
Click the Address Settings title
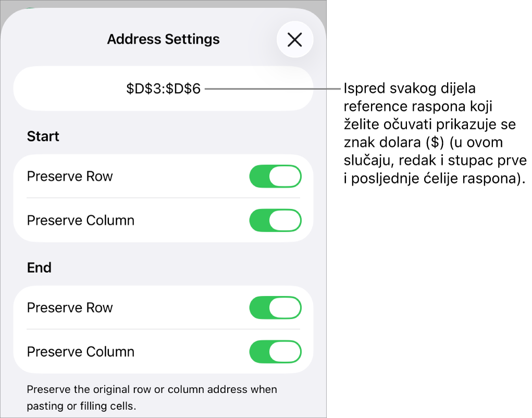point(163,39)
